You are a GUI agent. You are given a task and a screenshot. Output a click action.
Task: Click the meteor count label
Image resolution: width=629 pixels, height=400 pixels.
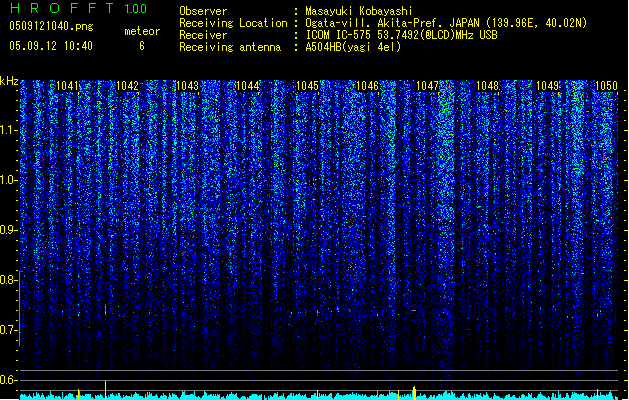(x=142, y=31)
